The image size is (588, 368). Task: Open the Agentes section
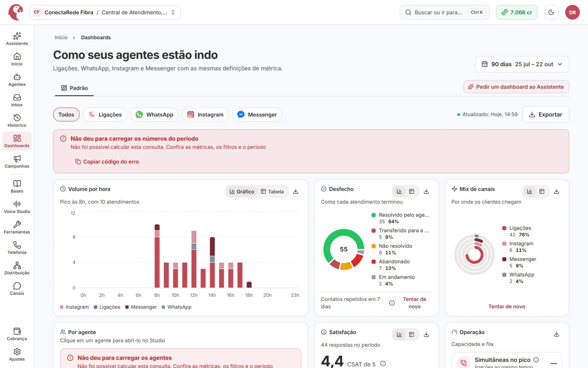pos(17,80)
